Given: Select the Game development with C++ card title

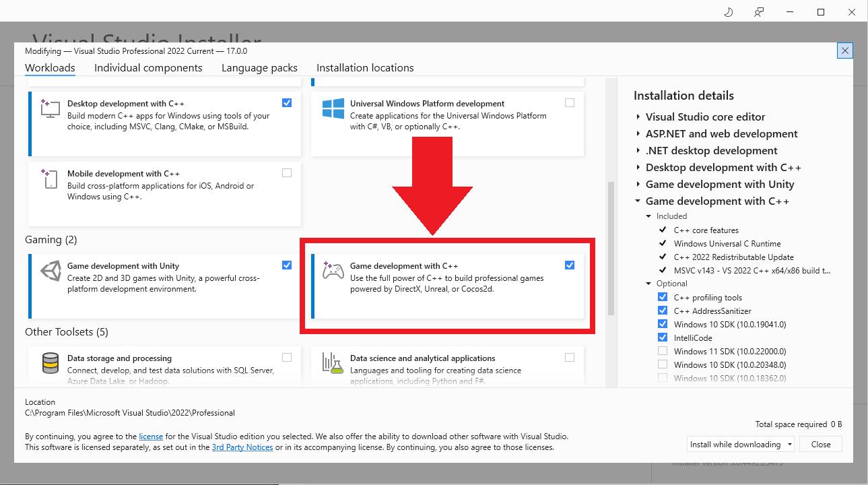Looking at the screenshot, I should pos(404,266).
